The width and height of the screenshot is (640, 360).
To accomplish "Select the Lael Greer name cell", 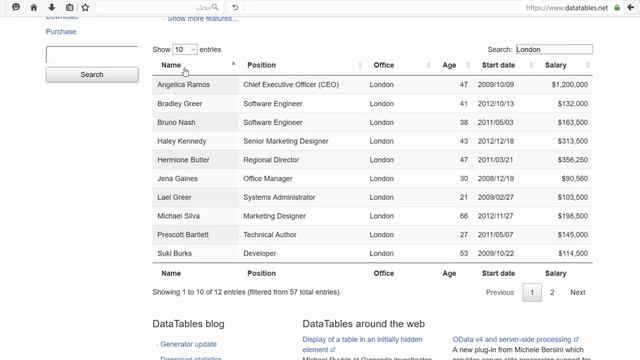I will [195, 198].
